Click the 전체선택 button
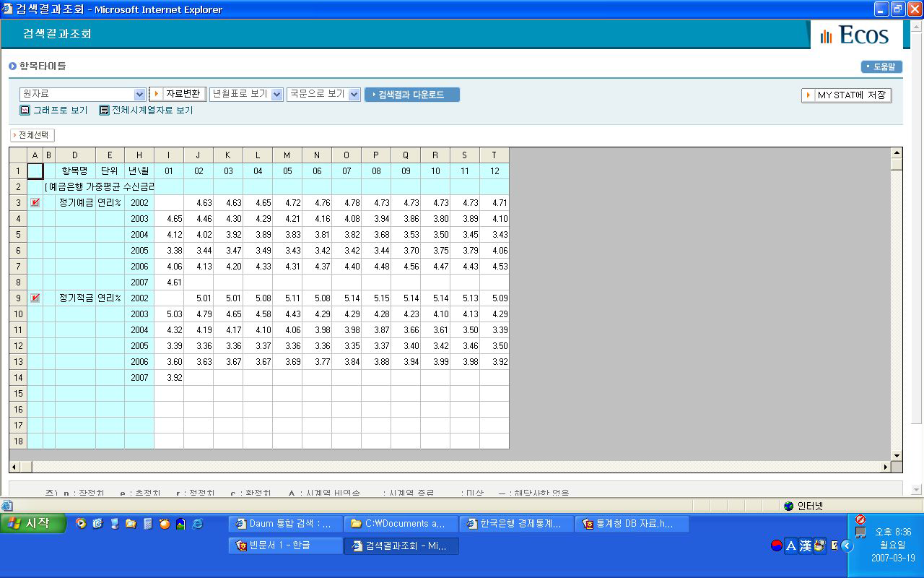 32,135
